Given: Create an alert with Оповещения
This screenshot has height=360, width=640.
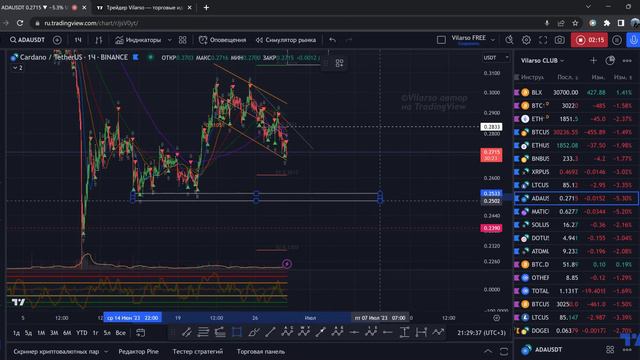Looking at the screenshot, I should (222, 40).
